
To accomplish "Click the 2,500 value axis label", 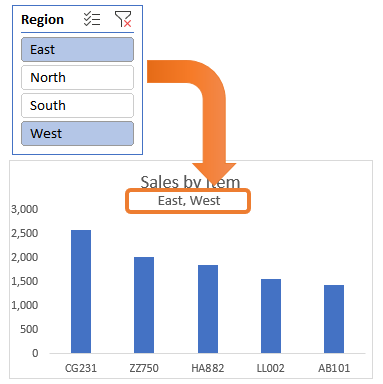I will click(x=25, y=233).
